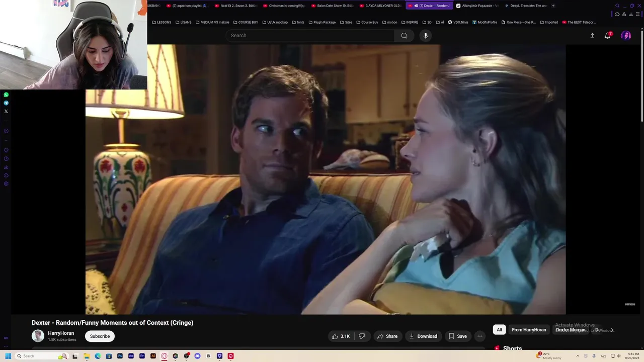644x362 pixels.
Task: Open HarryHoran channel name link
Action: point(61,333)
